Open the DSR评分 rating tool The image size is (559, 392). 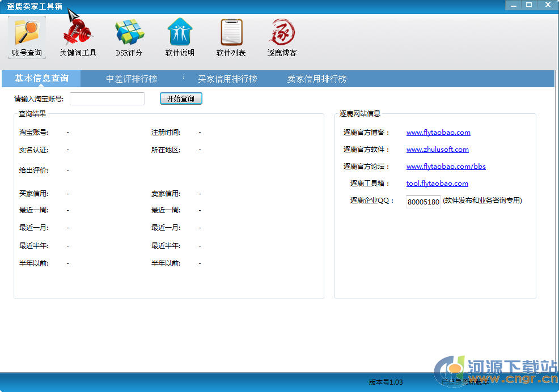[129, 37]
